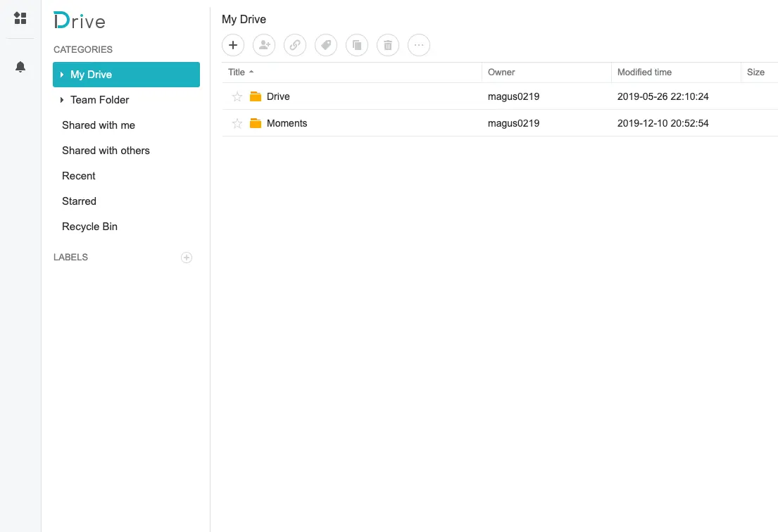Image resolution: width=778 pixels, height=532 pixels.
Task: Click the Drive logo
Action: click(80, 20)
